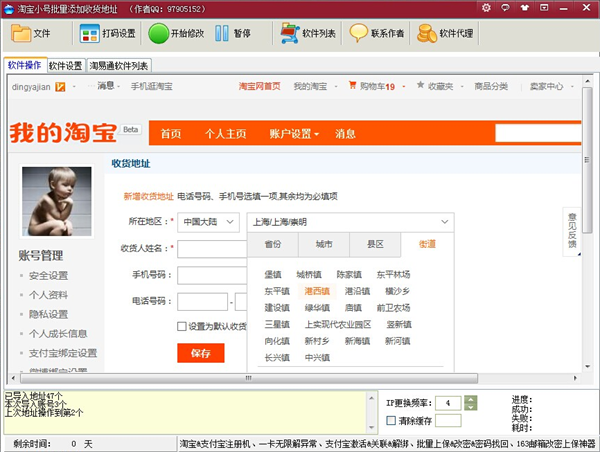Click the log panel scroll down arrow
The width and height of the screenshot is (600, 452).
pyautogui.click(x=371, y=428)
